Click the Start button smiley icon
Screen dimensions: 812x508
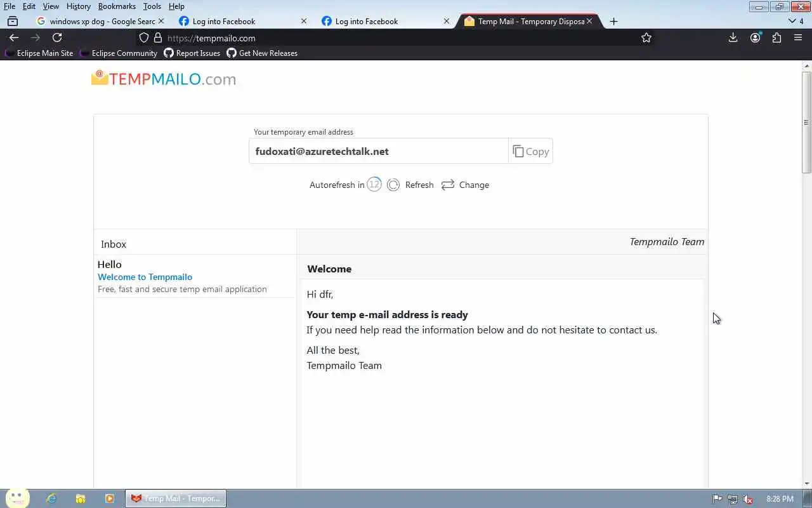17,498
